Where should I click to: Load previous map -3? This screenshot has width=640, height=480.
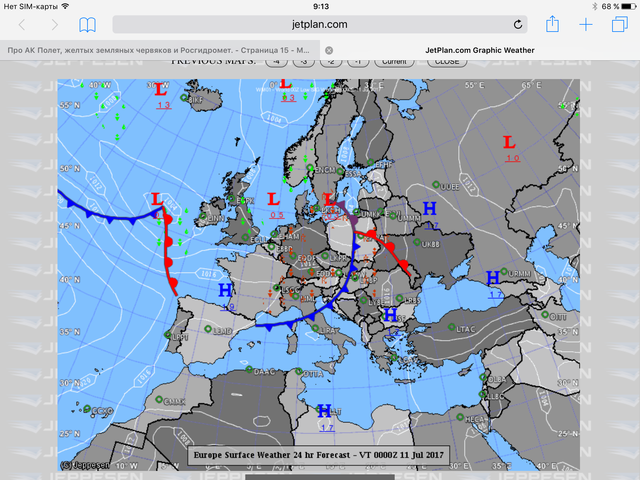coord(304,61)
